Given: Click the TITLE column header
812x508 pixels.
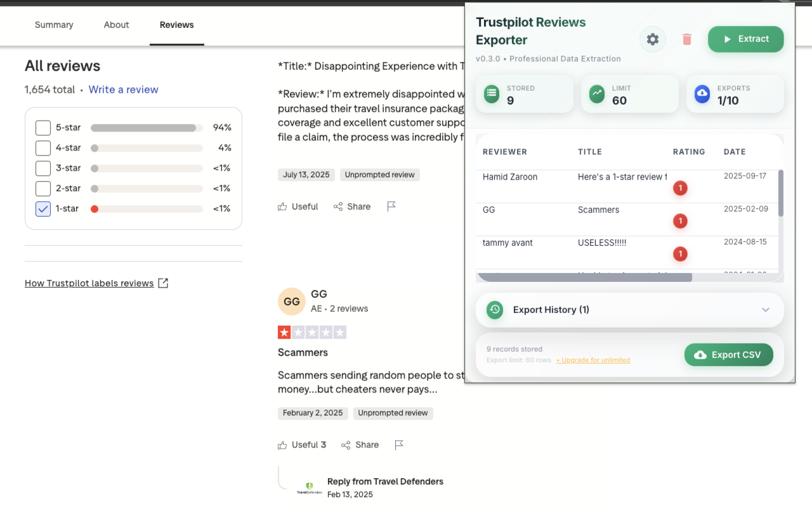Looking at the screenshot, I should point(590,152).
